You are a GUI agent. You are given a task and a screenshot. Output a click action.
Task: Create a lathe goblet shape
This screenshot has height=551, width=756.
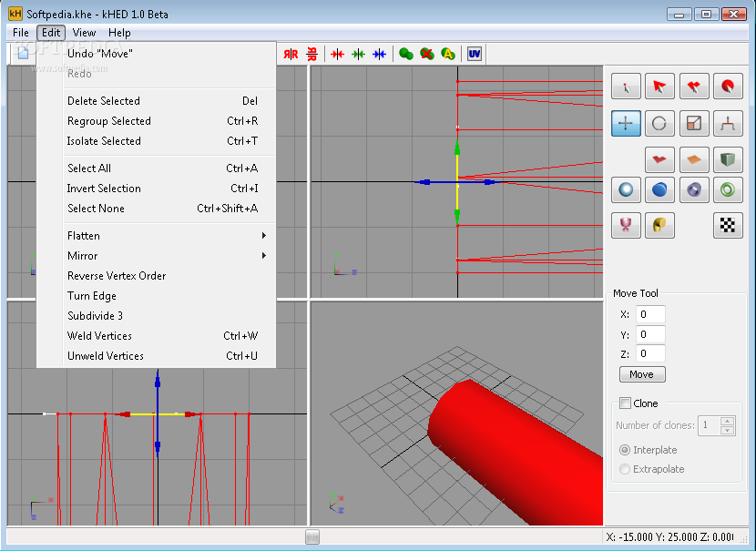[626, 225]
